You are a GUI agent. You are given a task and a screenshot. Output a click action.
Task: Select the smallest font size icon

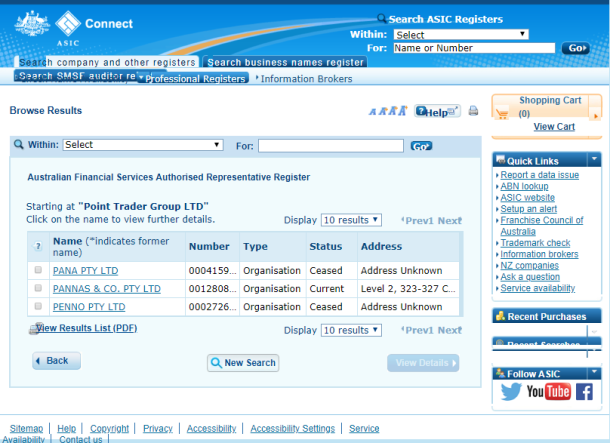coord(373,112)
